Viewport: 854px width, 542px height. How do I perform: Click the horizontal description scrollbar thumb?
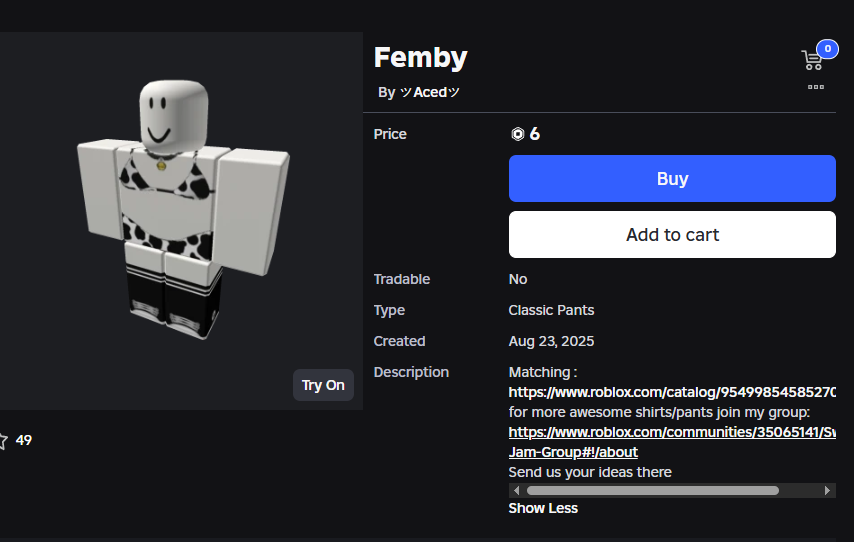[652, 490]
